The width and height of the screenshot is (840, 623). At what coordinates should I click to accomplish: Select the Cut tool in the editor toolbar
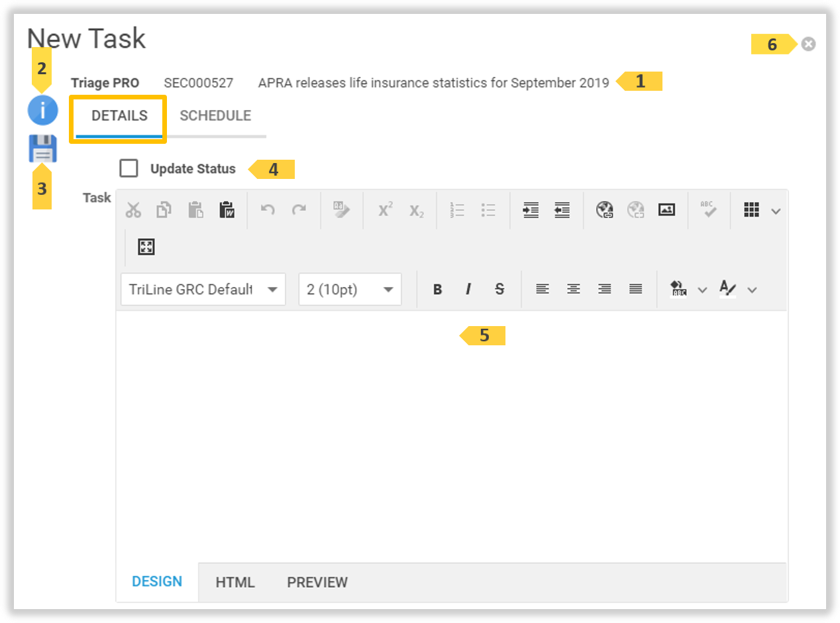coord(134,209)
